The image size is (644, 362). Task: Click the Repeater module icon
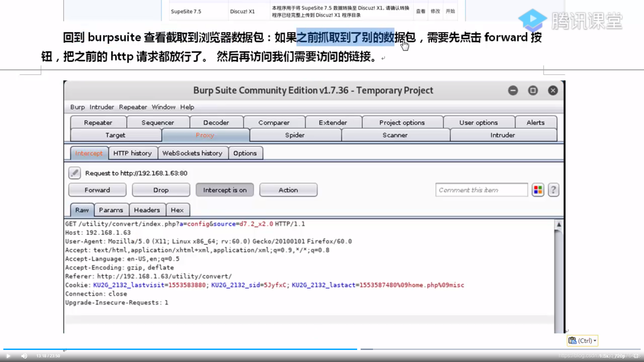coord(98,122)
